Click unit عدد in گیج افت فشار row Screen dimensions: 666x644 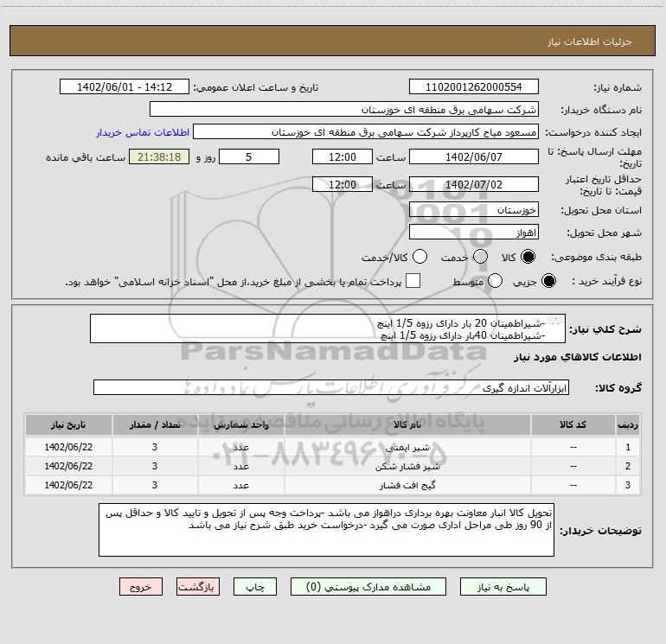point(240,485)
